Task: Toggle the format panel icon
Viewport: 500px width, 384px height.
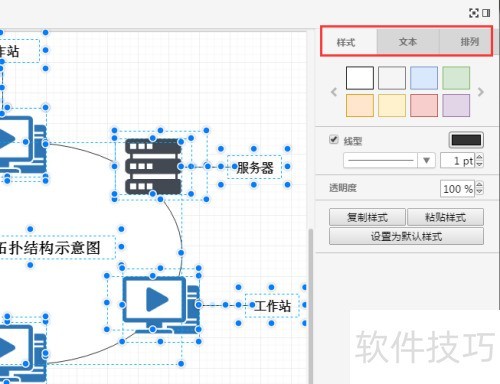Action: pos(486,13)
